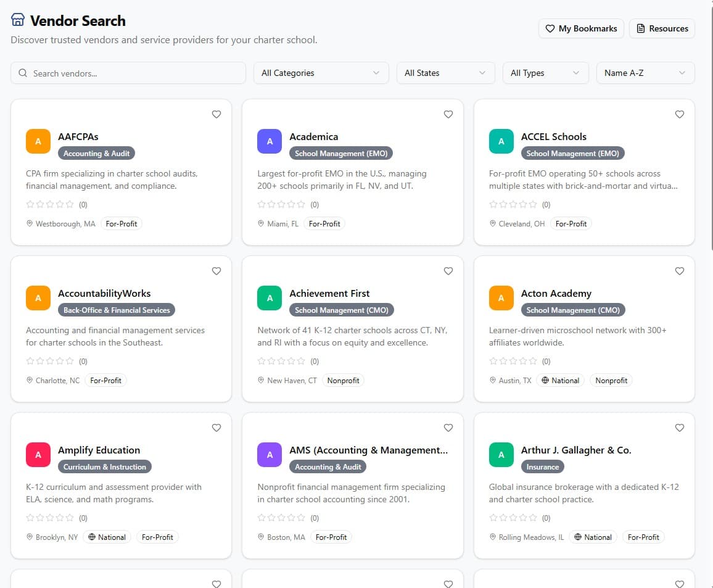Rate Arthur J. Gallagher using its stars
The image size is (713, 588).
(513, 518)
